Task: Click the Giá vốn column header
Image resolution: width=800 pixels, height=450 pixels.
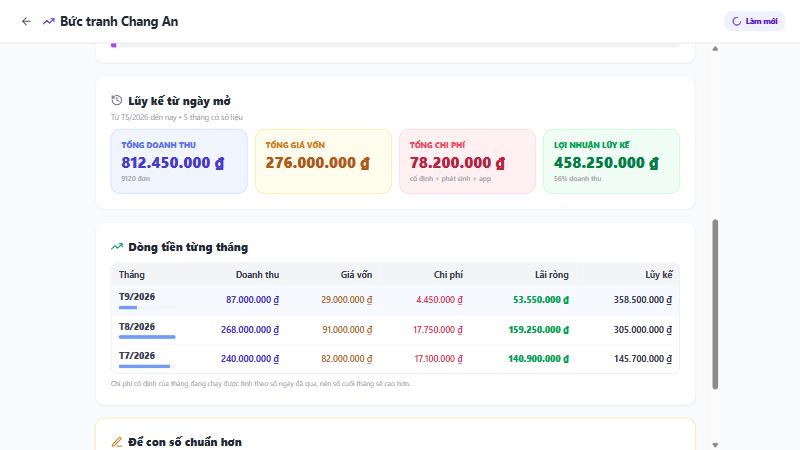Action: click(x=356, y=274)
